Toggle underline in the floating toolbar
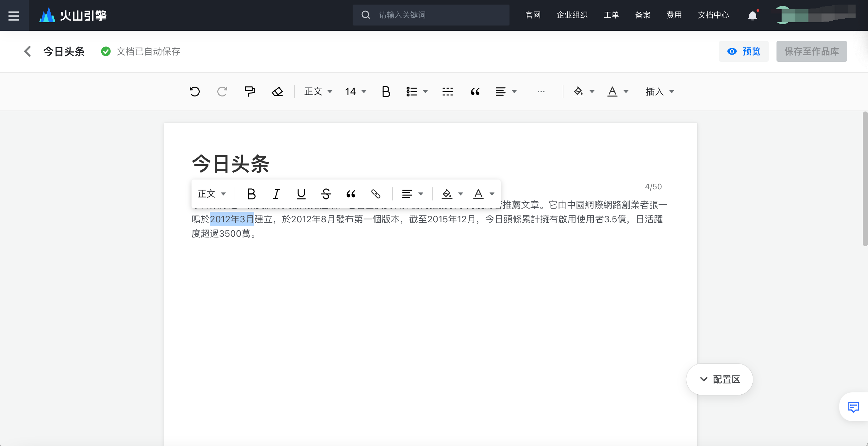 (x=301, y=194)
